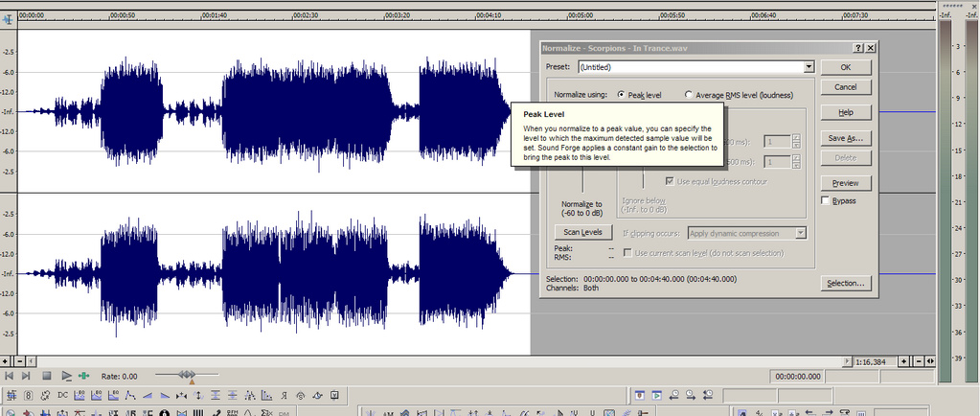Click the time ruler at 00:01:40

[215, 14]
